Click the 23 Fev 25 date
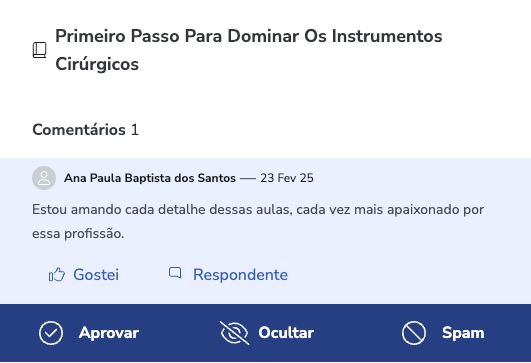This screenshot has width=531, height=363. (x=287, y=178)
